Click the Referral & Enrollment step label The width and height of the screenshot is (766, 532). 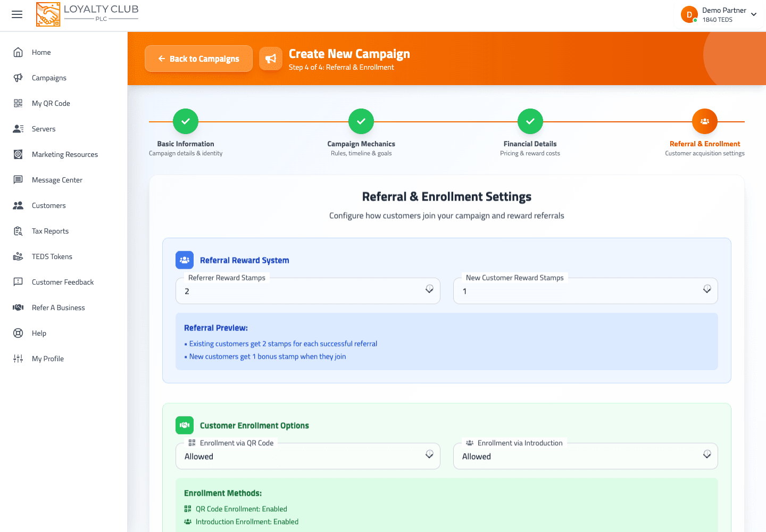pyautogui.click(x=705, y=144)
